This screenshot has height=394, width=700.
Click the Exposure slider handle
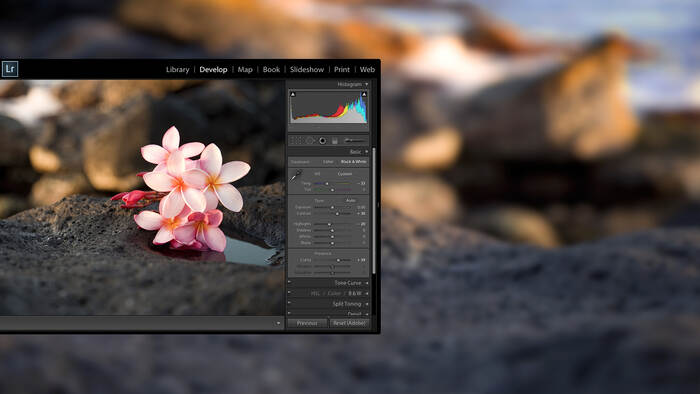coord(332,207)
